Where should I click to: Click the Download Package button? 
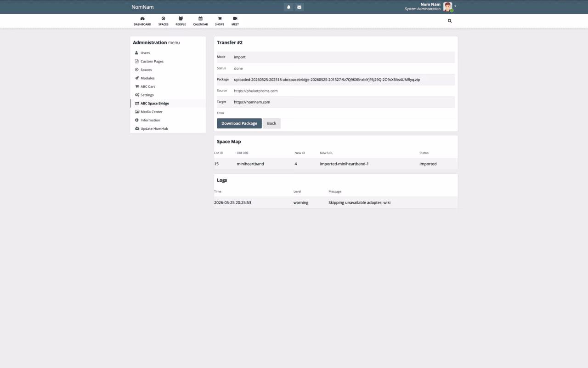click(x=239, y=123)
